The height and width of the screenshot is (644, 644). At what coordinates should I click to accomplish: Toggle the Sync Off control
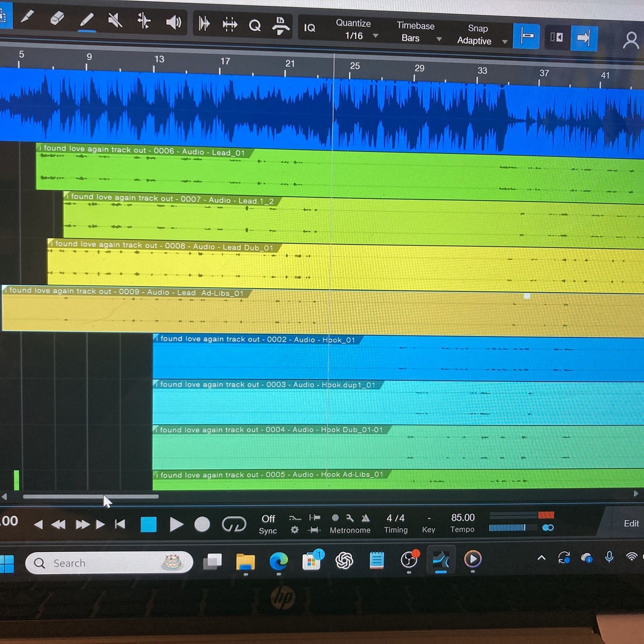(x=268, y=524)
